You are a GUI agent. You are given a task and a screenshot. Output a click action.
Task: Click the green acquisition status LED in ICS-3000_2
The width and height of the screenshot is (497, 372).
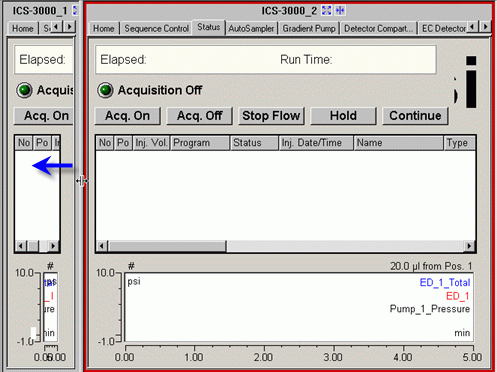pos(105,90)
